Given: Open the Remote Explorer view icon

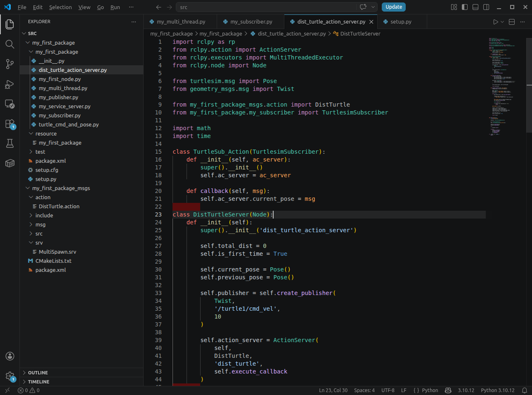Looking at the screenshot, I should (x=9, y=104).
